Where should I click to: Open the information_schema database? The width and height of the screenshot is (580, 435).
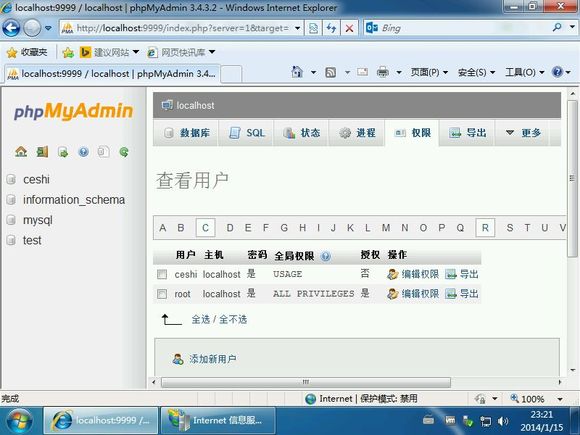point(74,200)
